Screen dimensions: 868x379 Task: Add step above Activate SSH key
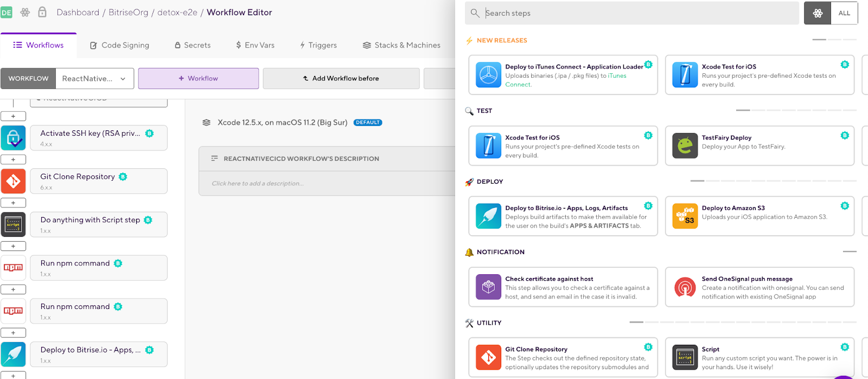coord(14,116)
